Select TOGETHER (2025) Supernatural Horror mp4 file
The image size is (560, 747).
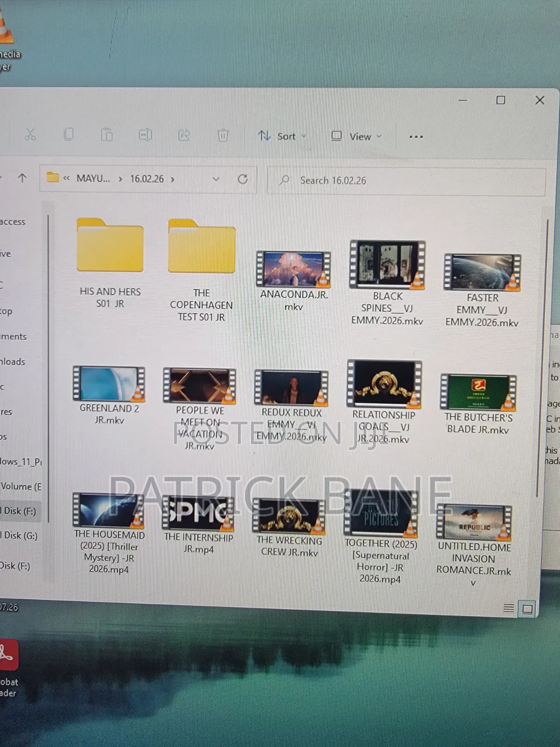tap(380, 536)
